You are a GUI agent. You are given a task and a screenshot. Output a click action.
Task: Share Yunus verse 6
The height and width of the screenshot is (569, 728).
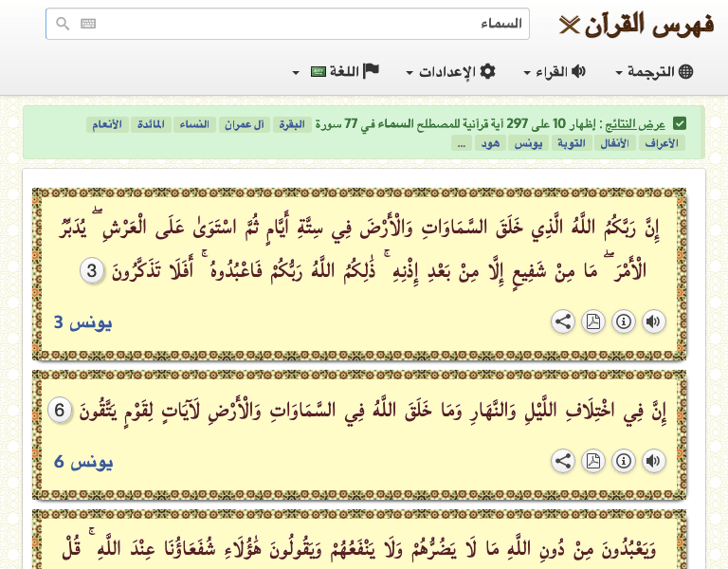(563, 461)
